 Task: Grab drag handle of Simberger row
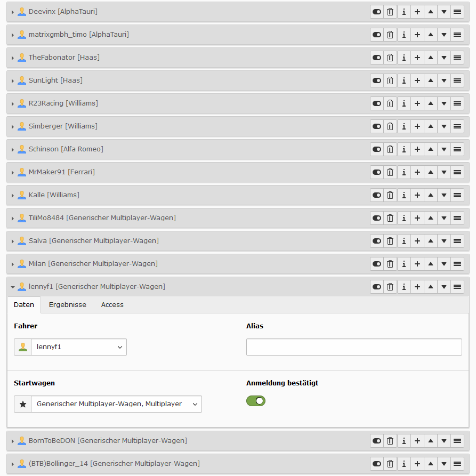(x=457, y=126)
